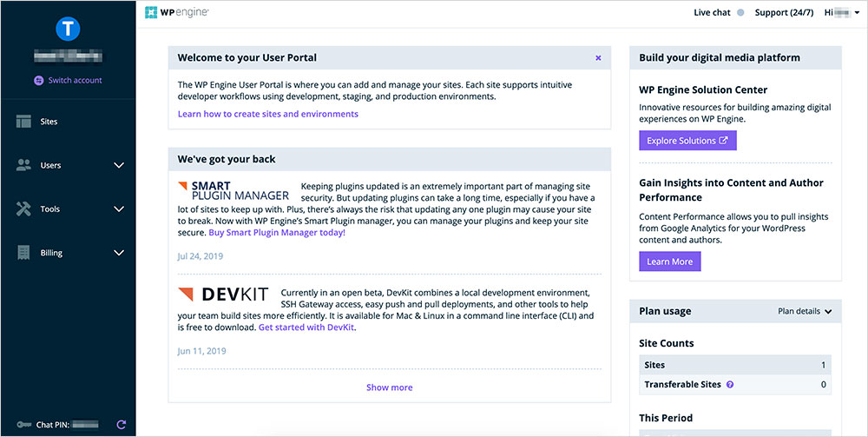Viewport: 868px width, 437px height.
Task: Close the Welcome to your User Portal panel
Action: 598,58
